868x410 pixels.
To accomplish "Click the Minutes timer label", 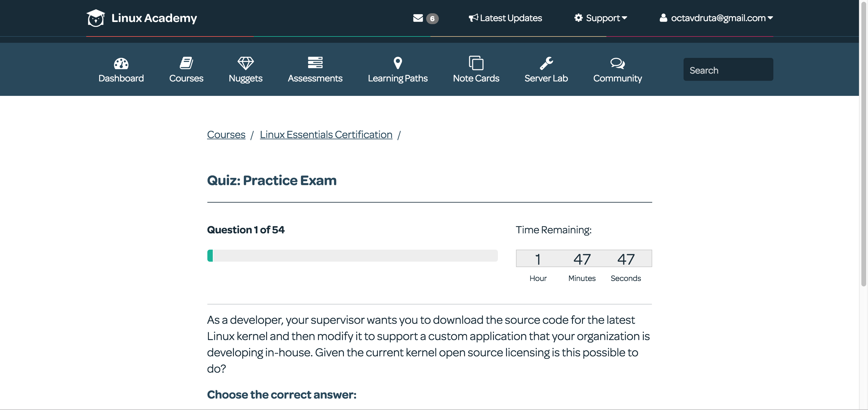I will click(582, 278).
